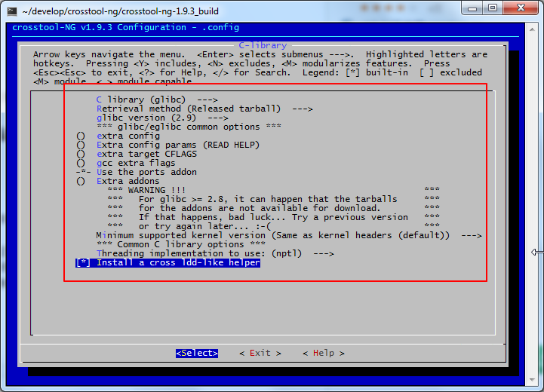Click the scrollbar down arrow

click(532, 380)
